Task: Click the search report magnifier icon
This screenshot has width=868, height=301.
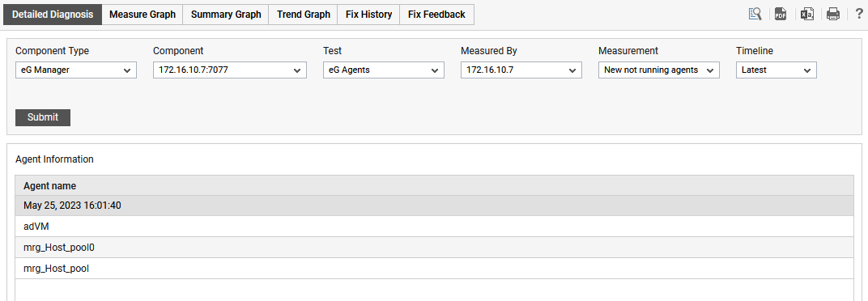Action: click(755, 15)
